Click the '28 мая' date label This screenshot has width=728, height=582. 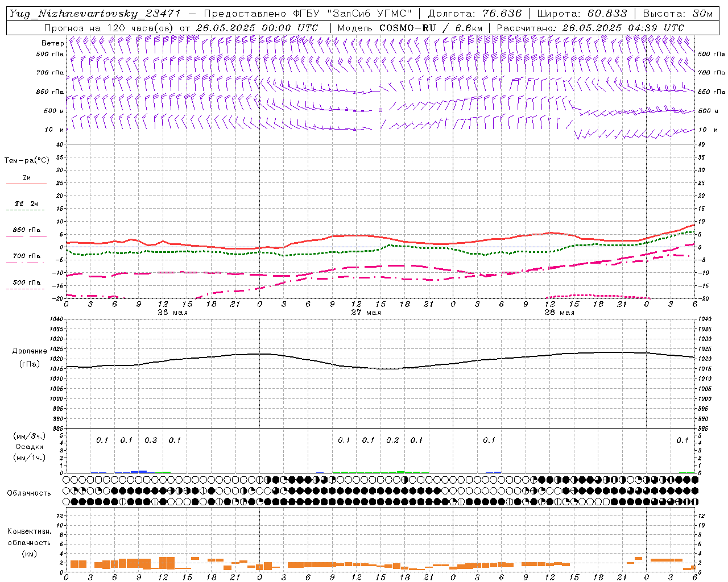click(559, 313)
